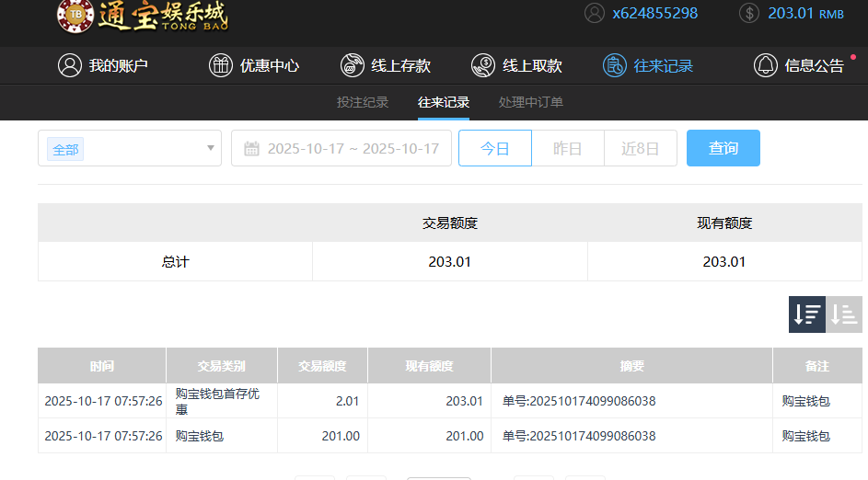The image size is (868, 480).
Task: Click the 交易额度 column header
Action: pos(322,366)
